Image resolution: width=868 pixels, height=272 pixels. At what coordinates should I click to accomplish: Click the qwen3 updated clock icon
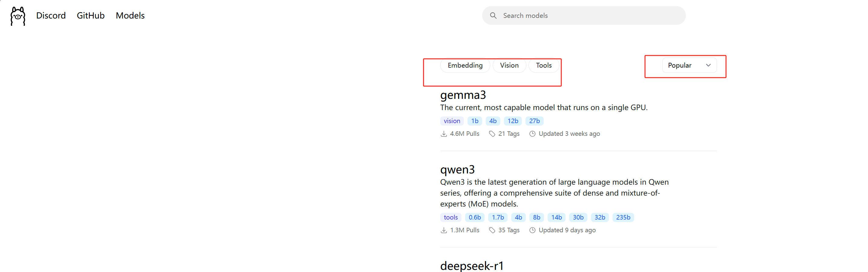(x=532, y=230)
